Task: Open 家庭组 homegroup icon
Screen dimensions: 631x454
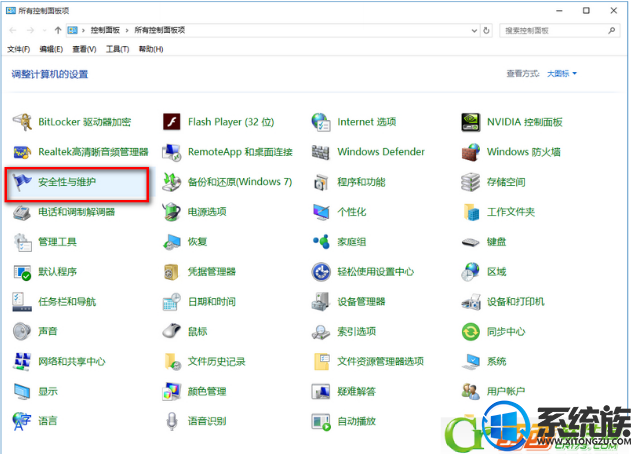Action: [321, 242]
